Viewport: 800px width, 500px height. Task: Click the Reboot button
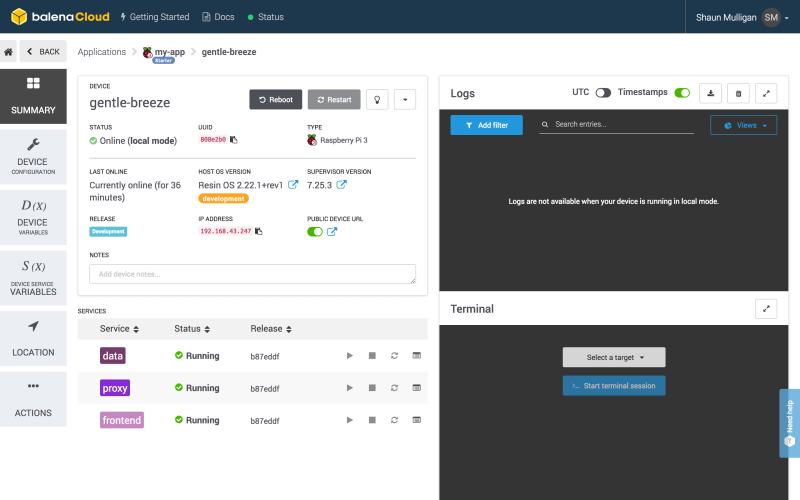point(276,99)
